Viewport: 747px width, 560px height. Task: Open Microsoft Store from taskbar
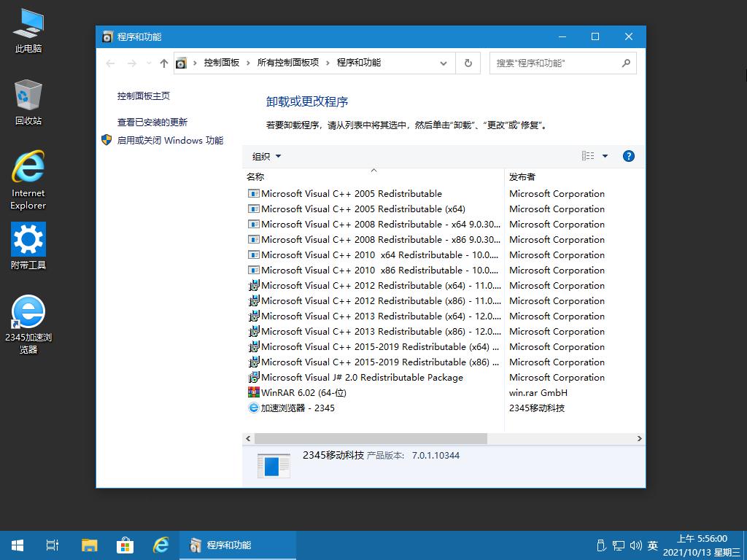click(125, 545)
